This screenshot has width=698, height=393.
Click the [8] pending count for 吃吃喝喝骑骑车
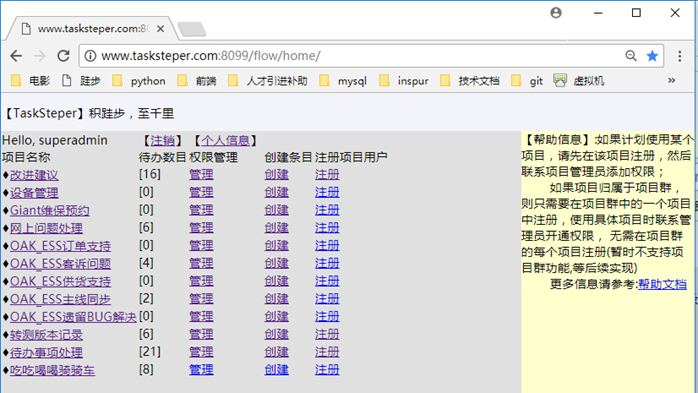pos(146,369)
